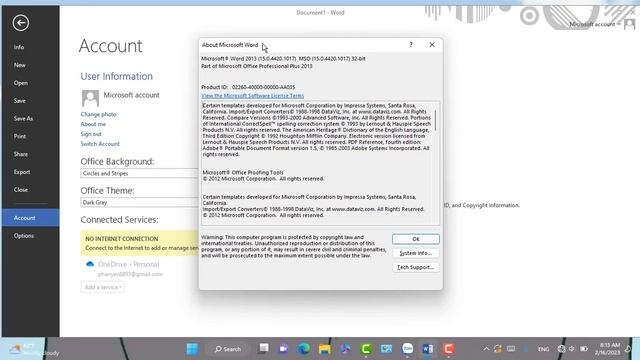Open the Teams chat taskbar icon
Image resolution: width=640 pixels, height=360 pixels.
pos(283,349)
